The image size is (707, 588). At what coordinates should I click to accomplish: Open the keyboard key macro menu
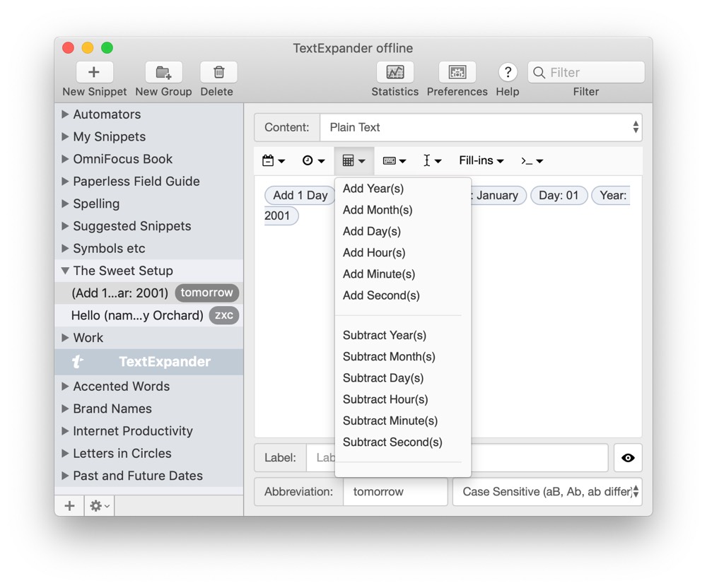point(395,160)
